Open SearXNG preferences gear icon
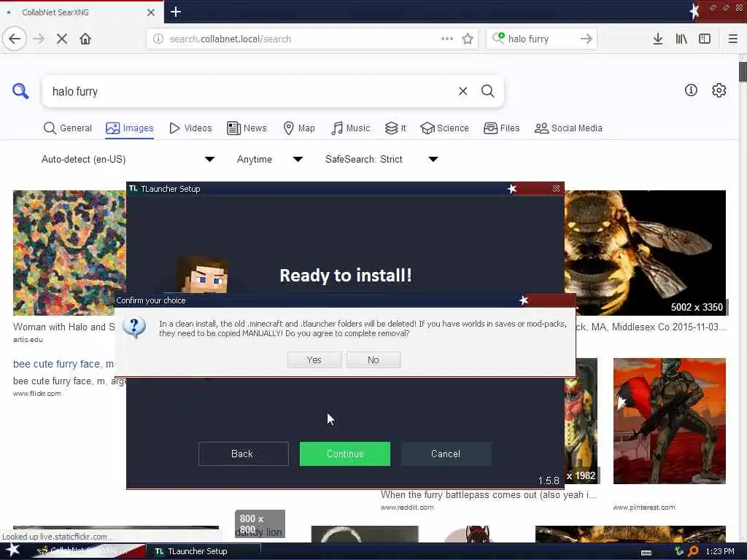Screen dimensions: 747x560 pyautogui.click(x=719, y=90)
